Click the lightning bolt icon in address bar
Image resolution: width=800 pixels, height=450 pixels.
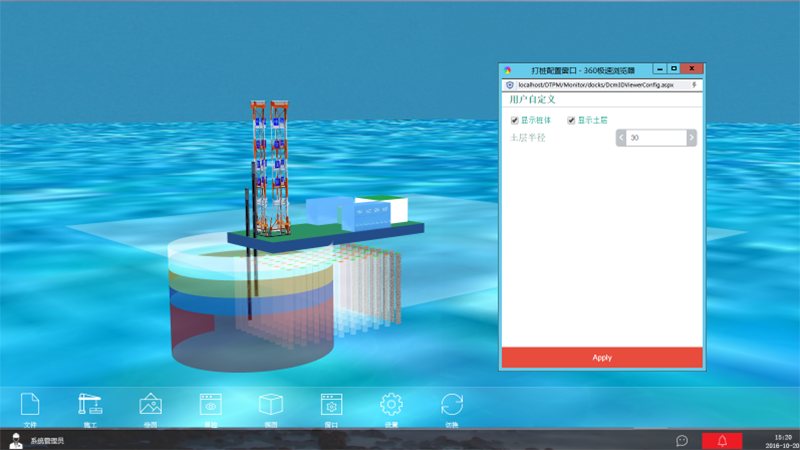695,85
